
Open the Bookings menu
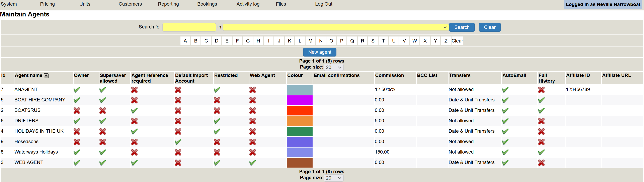pyautogui.click(x=207, y=4)
